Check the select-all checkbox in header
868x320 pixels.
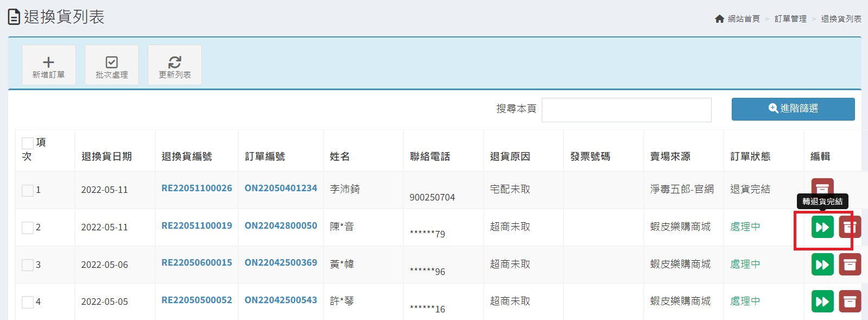[x=28, y=143]
